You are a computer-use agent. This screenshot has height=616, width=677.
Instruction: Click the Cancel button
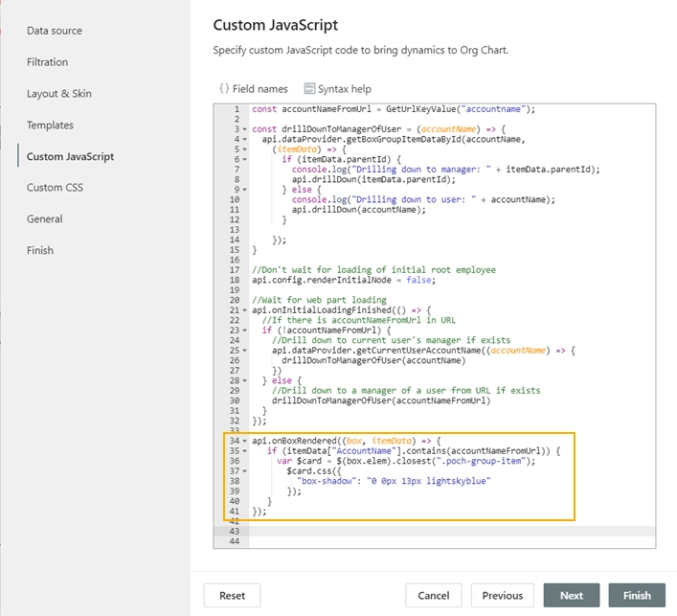[434, 595]
